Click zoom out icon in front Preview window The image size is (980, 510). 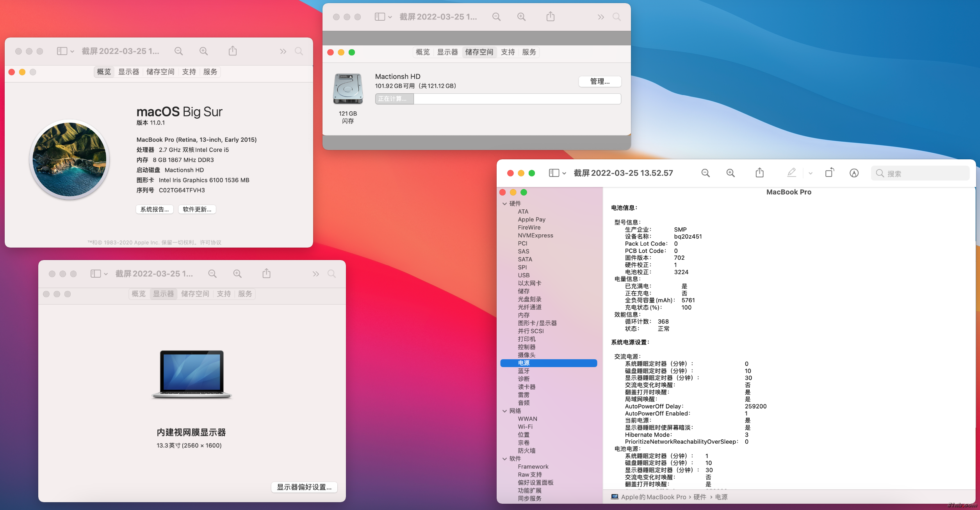pyautogui.click(x=705, y=173)
